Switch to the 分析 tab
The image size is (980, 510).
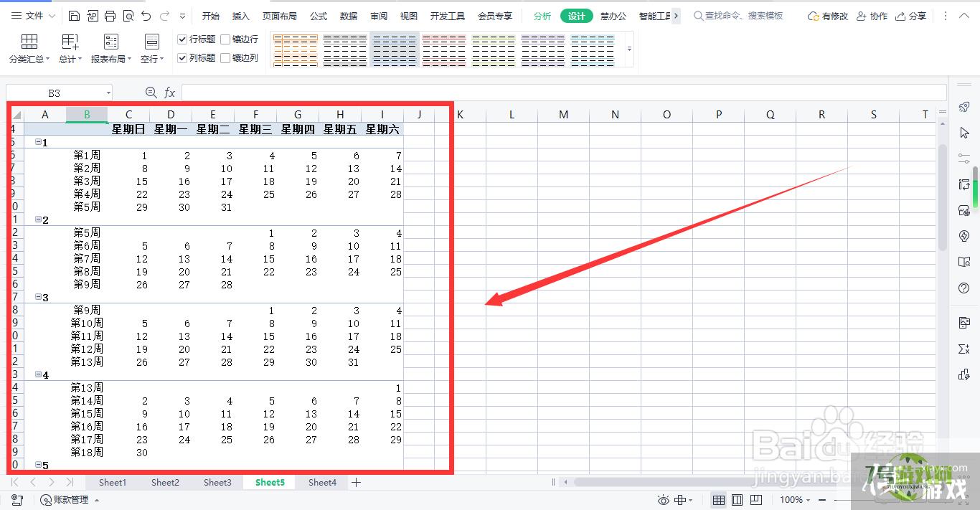(x=542, y=16)
